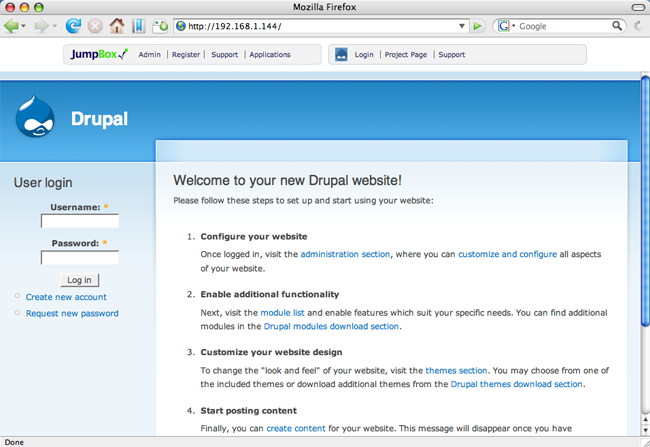This screenshot has height=447, width=650.
Task: Open the customize and configure link
Action: [x=507, y=254]
